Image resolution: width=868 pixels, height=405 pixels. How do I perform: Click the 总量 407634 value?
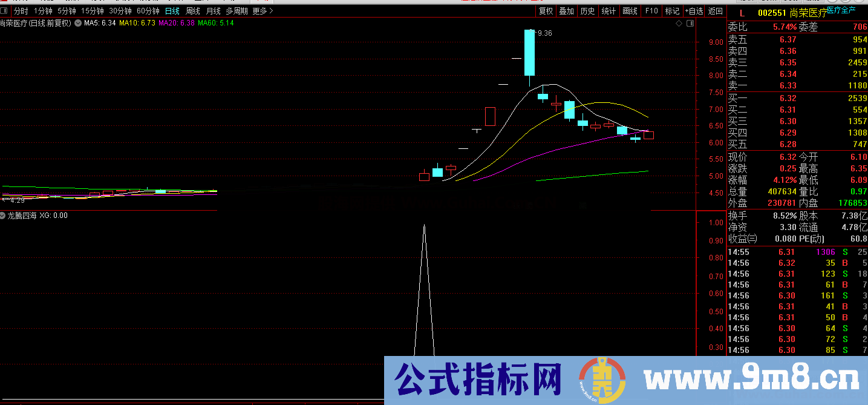point(783,192)
